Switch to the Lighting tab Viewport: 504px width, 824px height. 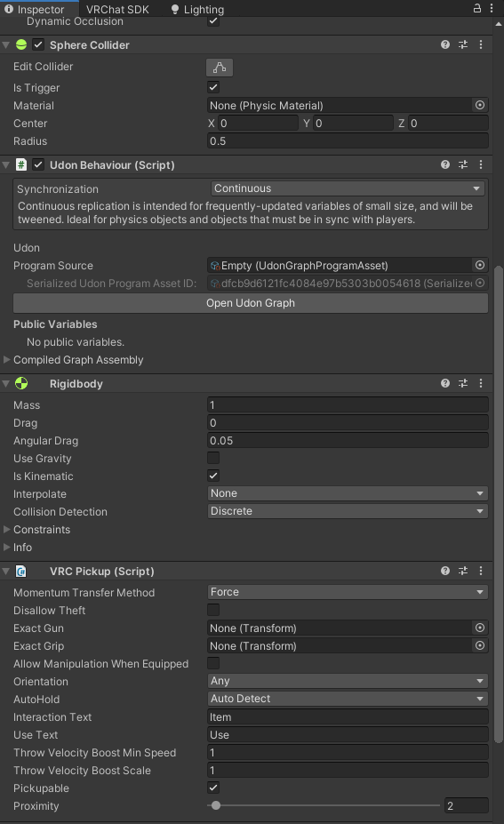(197, 9)
